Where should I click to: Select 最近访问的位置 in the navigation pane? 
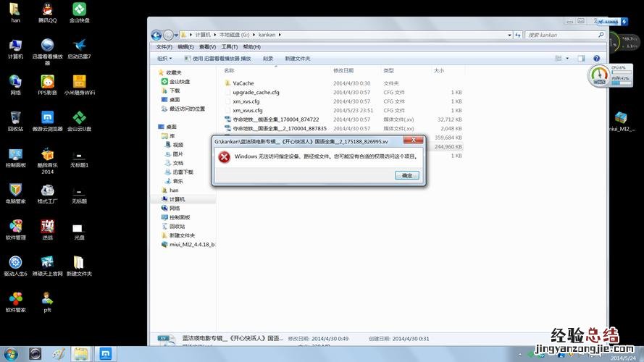pyautogui.click(x=183, y=109)
